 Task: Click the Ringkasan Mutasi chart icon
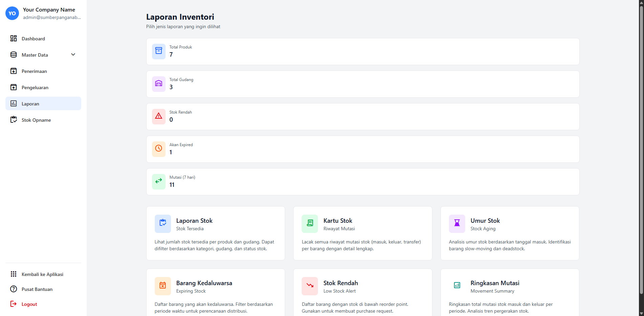(x=457, y=286)
